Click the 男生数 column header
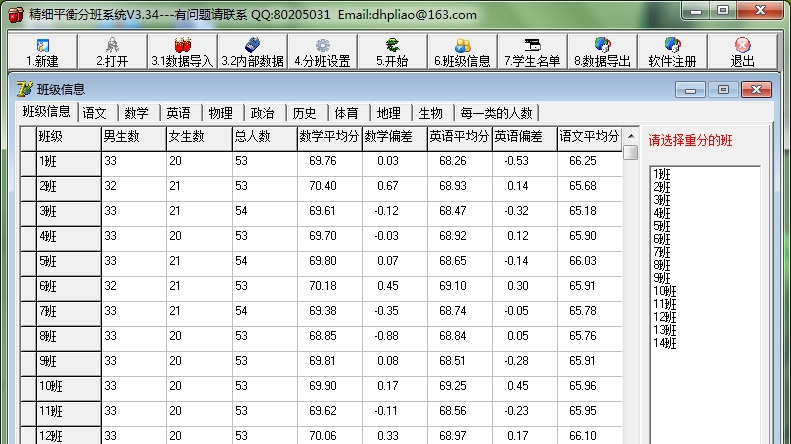 [134, 139]
